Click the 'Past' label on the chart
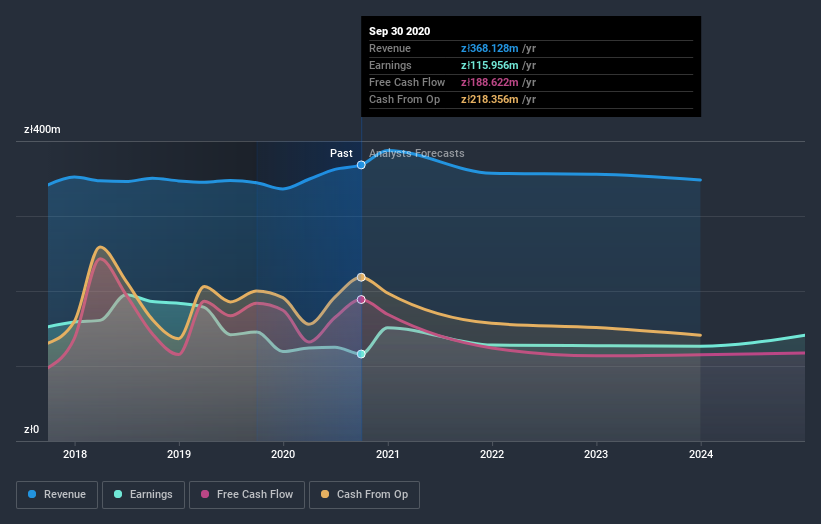 coord(341,153)
